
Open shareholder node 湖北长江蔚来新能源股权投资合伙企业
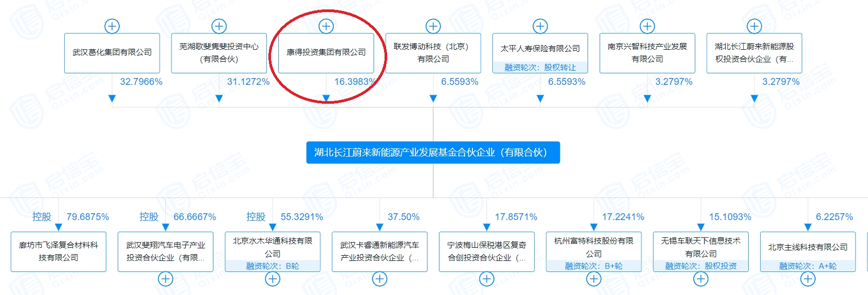[754, 53]
